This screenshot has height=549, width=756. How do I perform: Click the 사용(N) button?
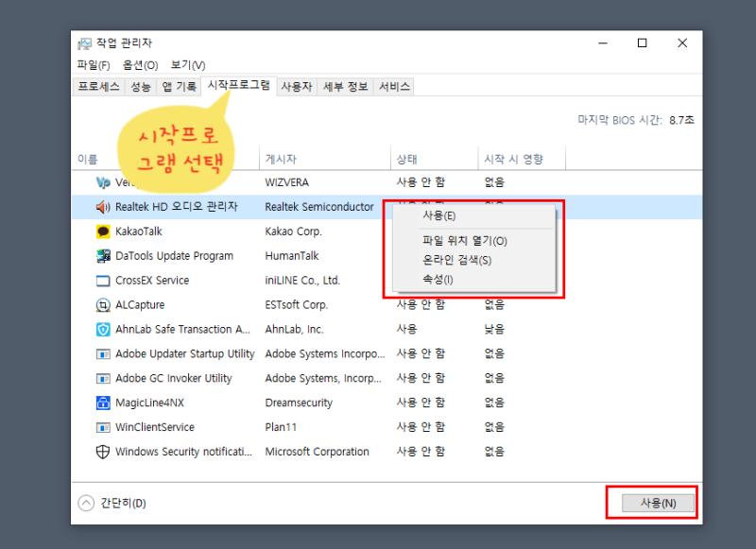click(x=658, y=504)
